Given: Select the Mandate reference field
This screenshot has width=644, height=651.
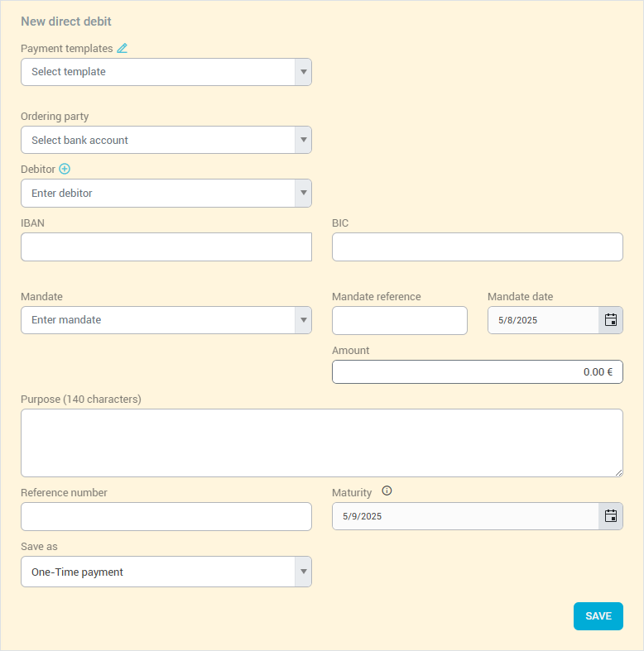Looking at the screenshot, I should (399, 320).
